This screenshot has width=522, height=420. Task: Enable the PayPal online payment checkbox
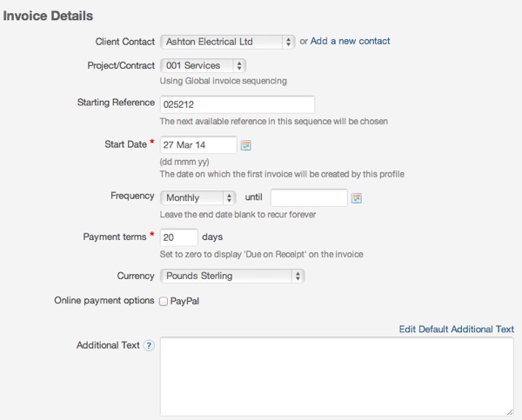click(164, 302)
